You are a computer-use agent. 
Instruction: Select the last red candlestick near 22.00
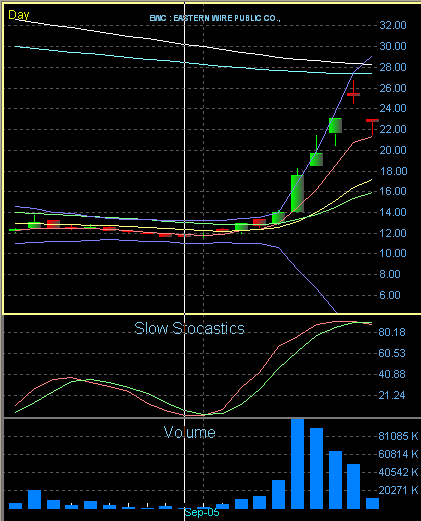(372, 127)
